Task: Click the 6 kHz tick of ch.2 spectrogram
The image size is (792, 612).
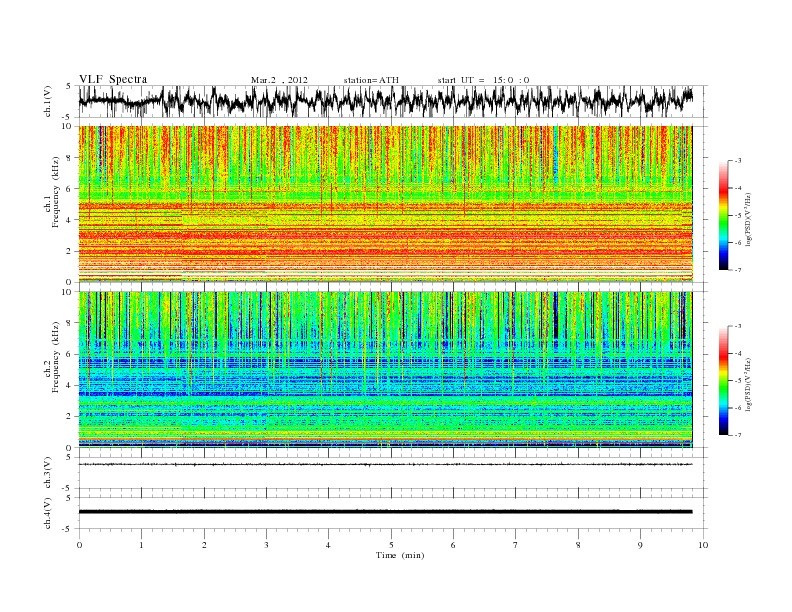Action: 69,354
